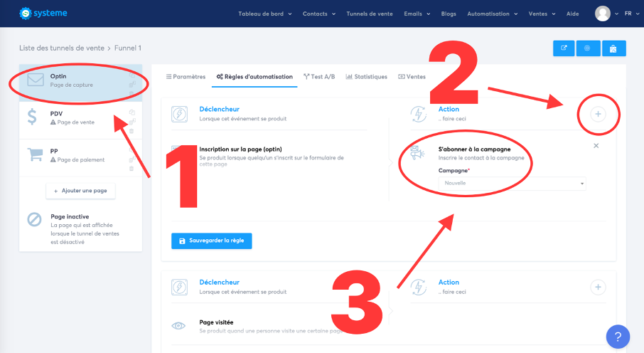Click the Optin envelope icon
The image size is (644, 353).
[x=36, y=80]
